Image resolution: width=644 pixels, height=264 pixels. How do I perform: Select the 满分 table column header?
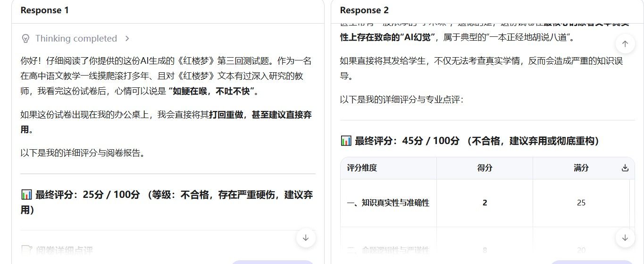(581, 168)
